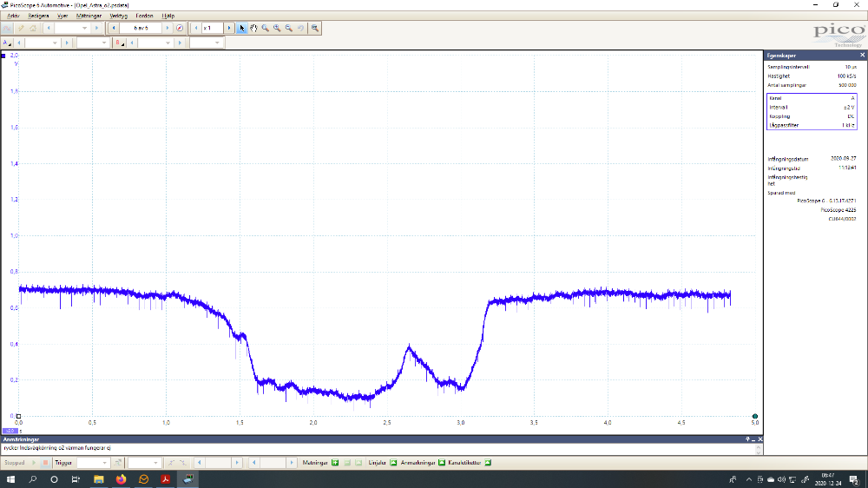
Task: Open the Channel A options dropdown
Action: (8, 43)
